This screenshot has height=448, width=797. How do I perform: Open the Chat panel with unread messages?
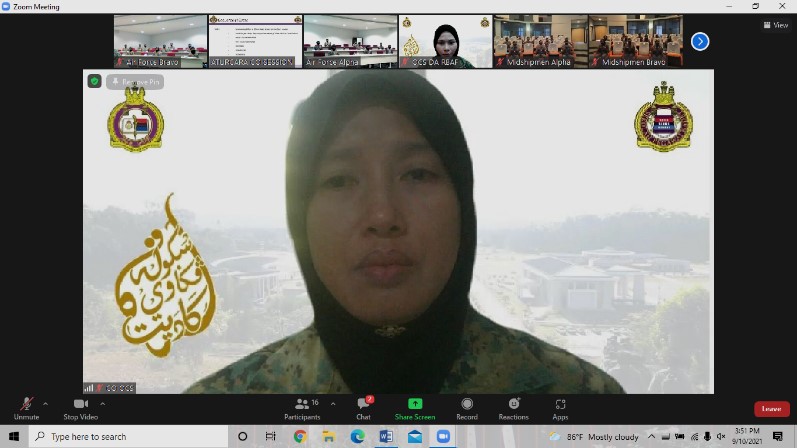[363, 409]
